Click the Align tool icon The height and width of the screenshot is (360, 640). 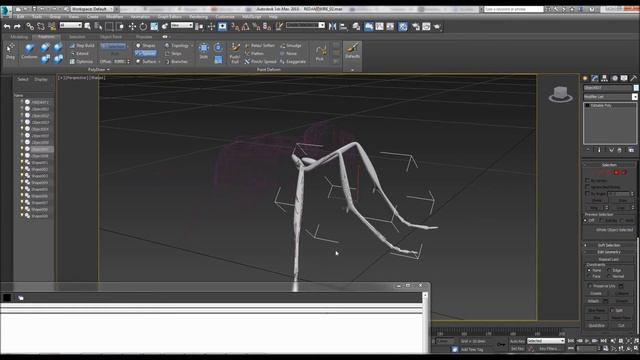coord(344,27)
